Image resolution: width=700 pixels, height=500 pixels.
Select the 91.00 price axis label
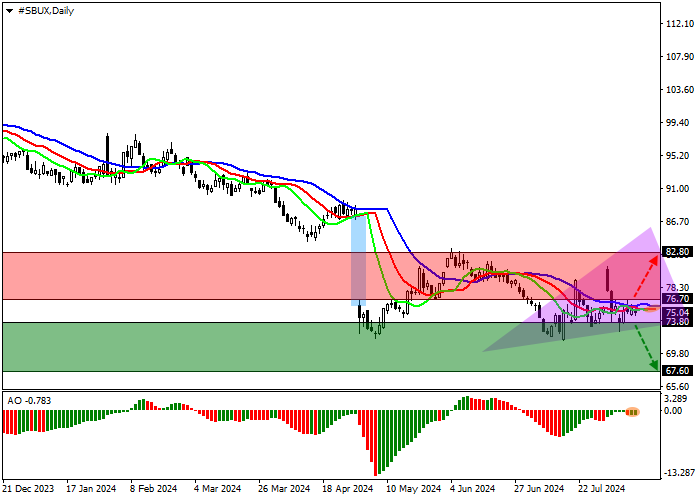tap(680, 189)
